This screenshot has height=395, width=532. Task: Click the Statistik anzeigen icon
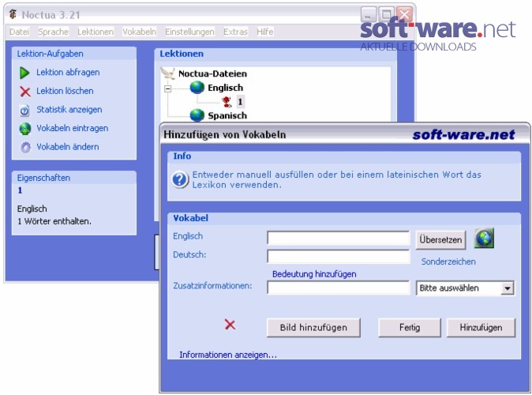(x=24, y=110)
